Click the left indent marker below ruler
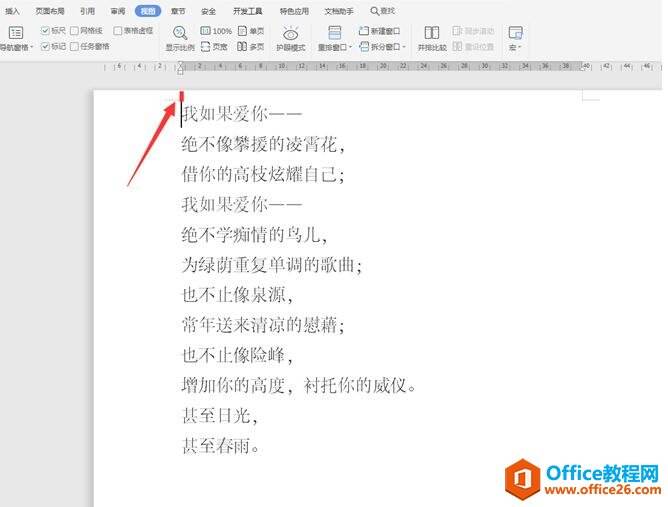Image resolution: width=668 pixels, height=507 pixels. click(181, 72)
